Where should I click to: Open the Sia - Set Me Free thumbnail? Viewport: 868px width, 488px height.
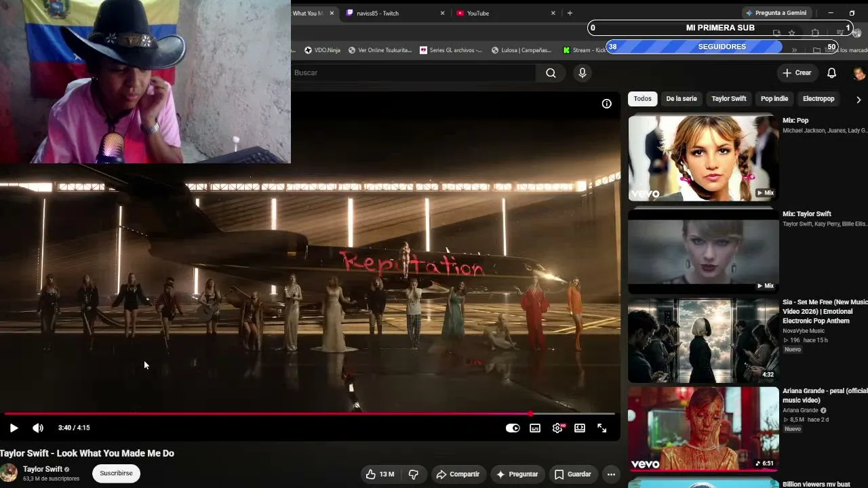703,340
